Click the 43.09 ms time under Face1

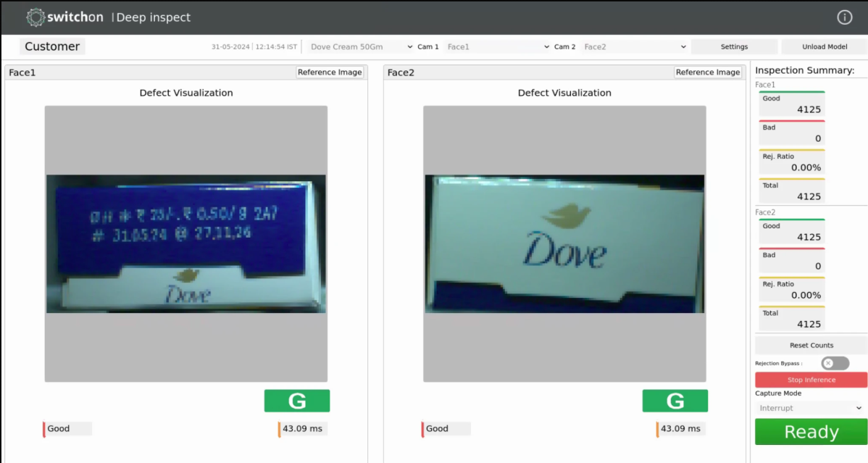click(x=302, y=429)
